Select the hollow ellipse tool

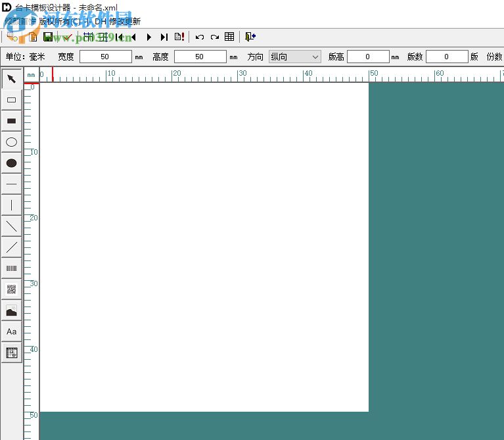[12, 142]
